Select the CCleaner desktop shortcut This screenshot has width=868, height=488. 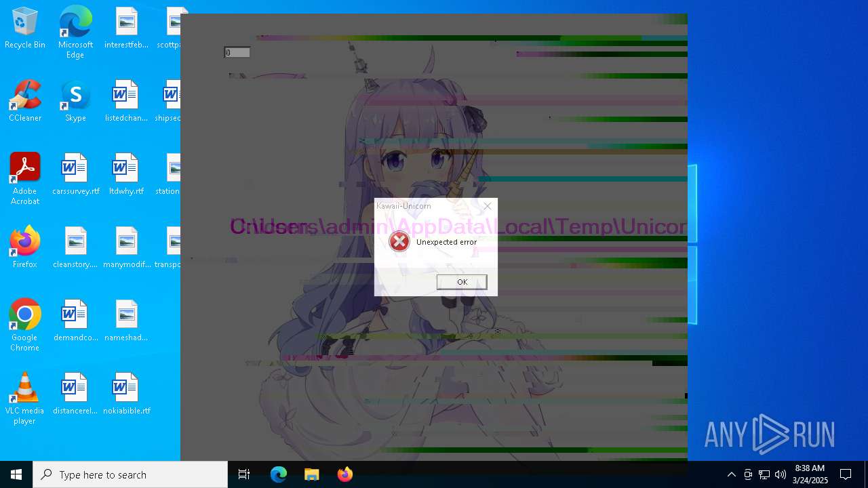click(x=25, y=102)
